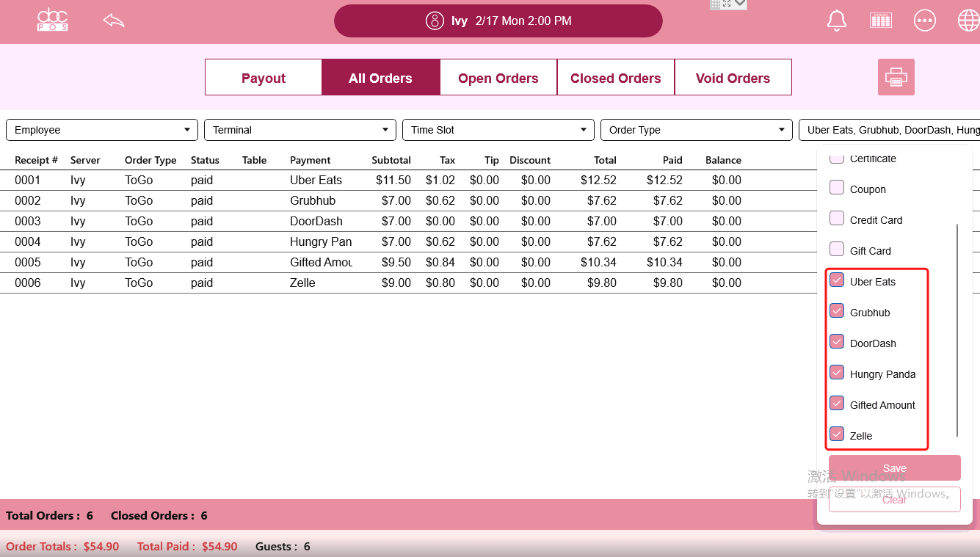Image resolution: width=980 pixels, height=557 pixels.
Task: Click the Balance column header
Action: [723, 160]
